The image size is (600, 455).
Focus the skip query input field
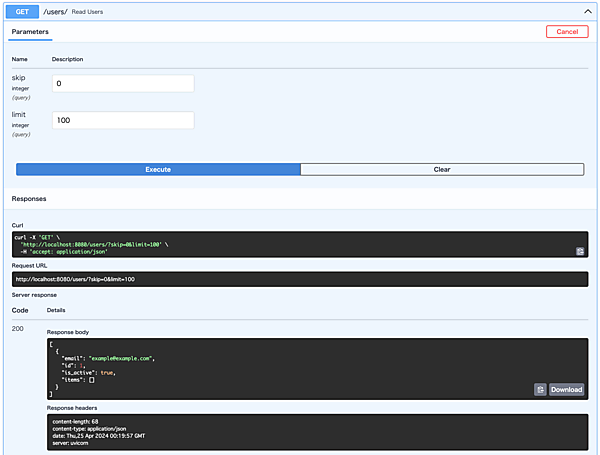coord(123,84)
